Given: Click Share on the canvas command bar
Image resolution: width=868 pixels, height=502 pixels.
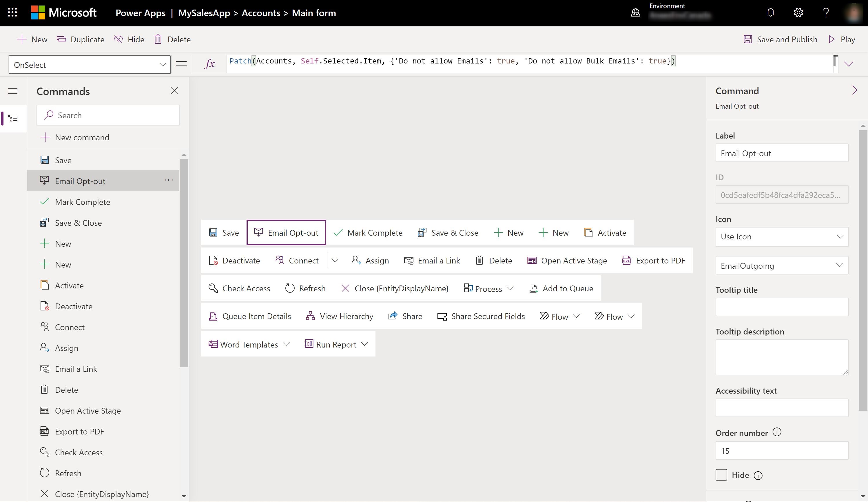Looking at the screenshot, I should (x=405, y=316).
